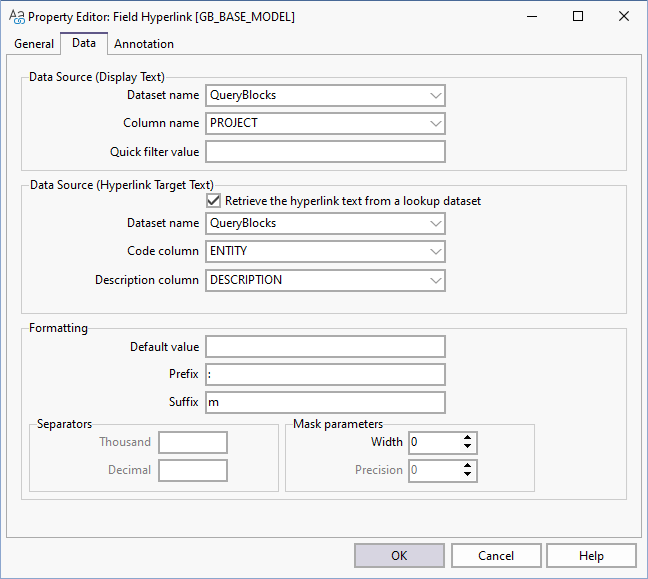Image resolution: width=648 pixels, height=579 pixels.
Task: Close the Property Editor dialog
Action: (624, 17)
